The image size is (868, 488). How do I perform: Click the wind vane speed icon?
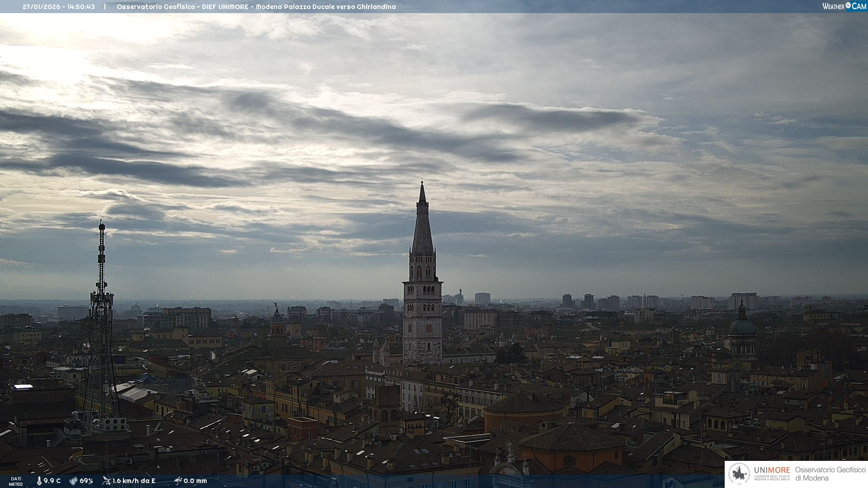106,481
